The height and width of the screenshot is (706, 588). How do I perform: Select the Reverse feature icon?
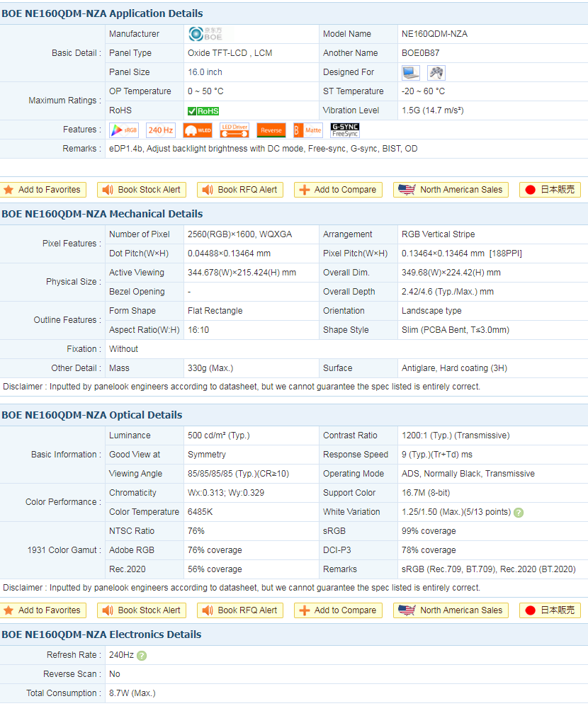pyautogui.click(x=271, y=130)
